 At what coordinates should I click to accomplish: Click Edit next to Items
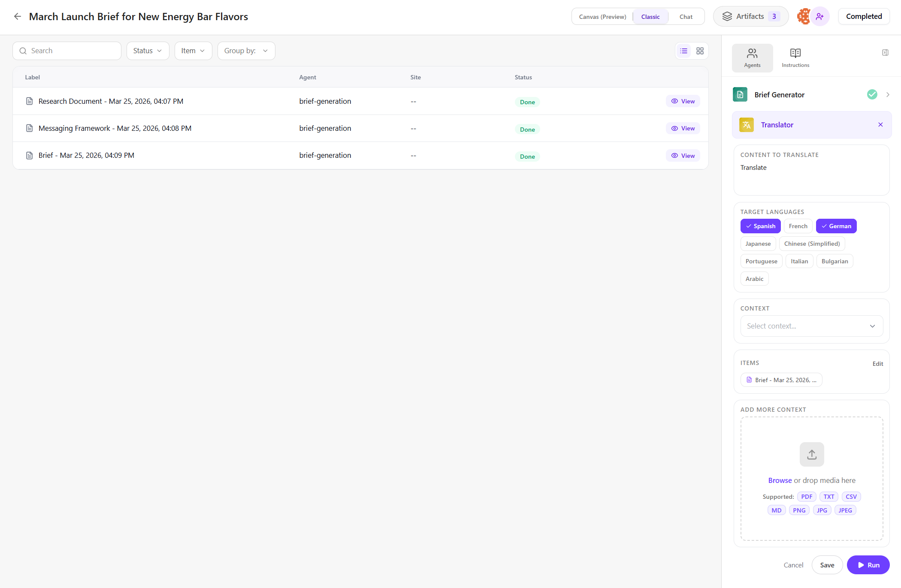[878, 363]
